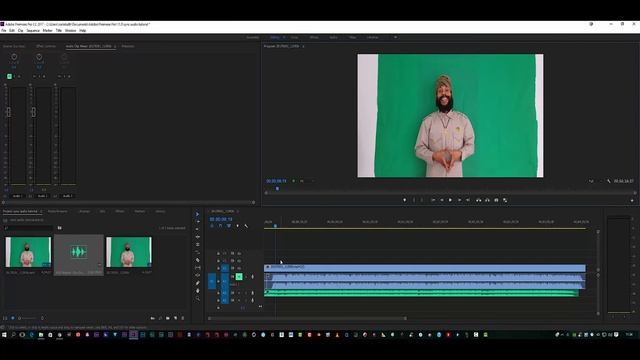This screenshot has height=360, width=640.
Task: Click Mark In in Program monitor
Action: click(x=414, y=200)
